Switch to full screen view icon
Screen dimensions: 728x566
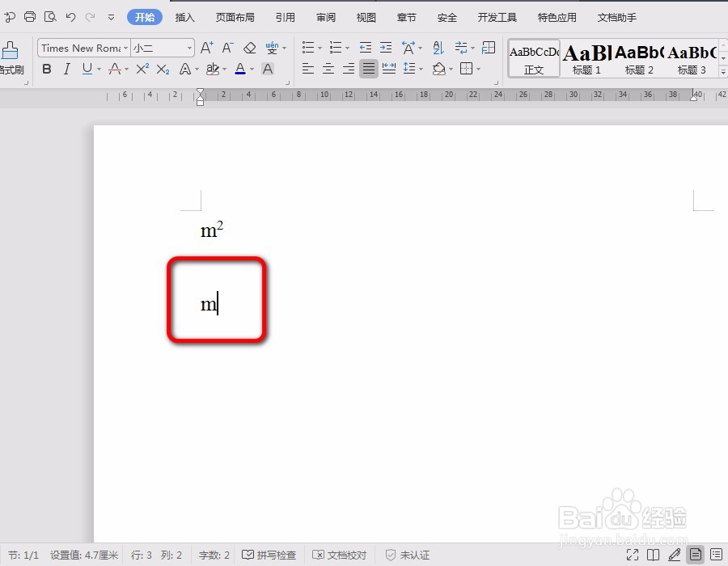point(633,555)
